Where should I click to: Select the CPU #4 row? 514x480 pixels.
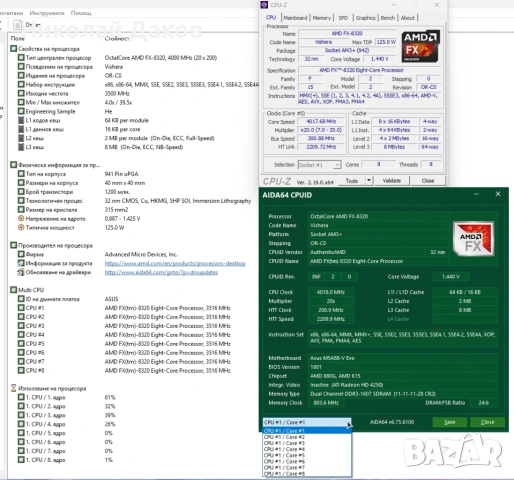[124, 335]
